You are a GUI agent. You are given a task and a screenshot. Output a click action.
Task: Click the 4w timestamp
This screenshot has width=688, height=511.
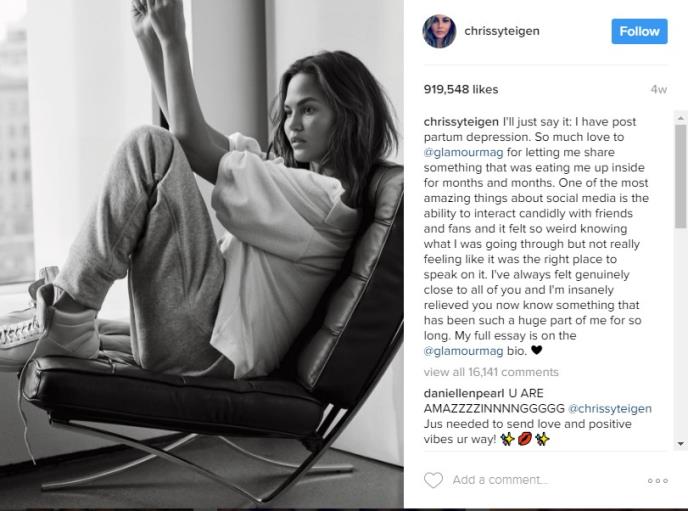click(x=659, y=90)
